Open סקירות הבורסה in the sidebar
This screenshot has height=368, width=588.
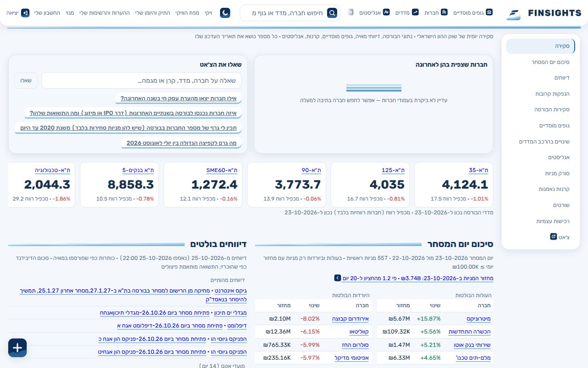tap(541, 109)
